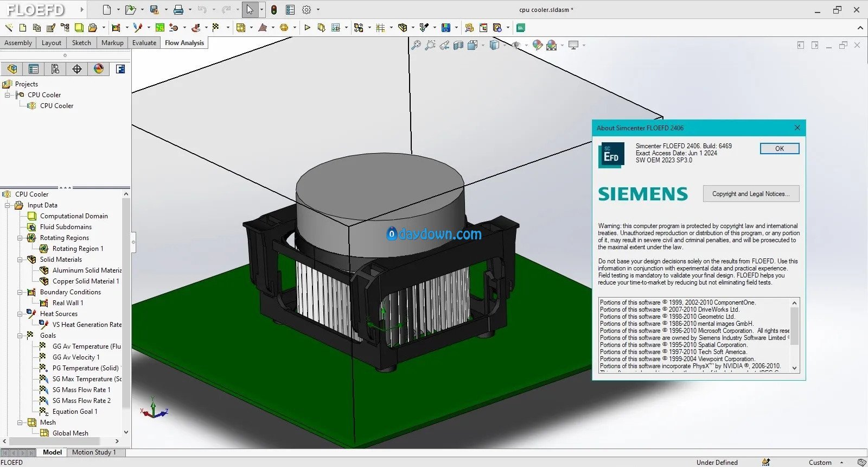Click the FLOEFD project Wizard wand icon

coord(9,27)
